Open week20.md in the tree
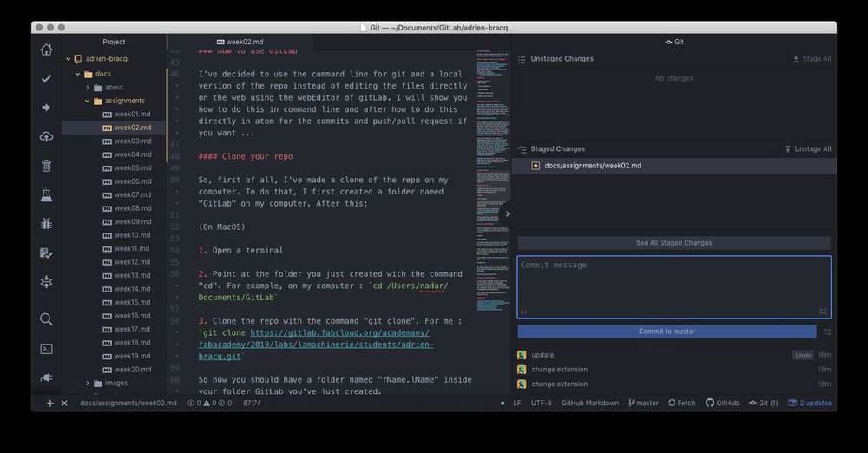The image size is (868, 453). click(x=126, y=370)
